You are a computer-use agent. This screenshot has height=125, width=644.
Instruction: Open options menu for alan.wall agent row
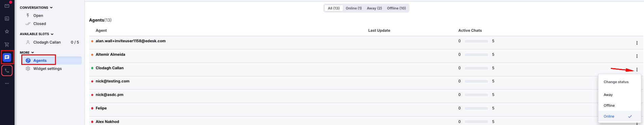point(637,43)
